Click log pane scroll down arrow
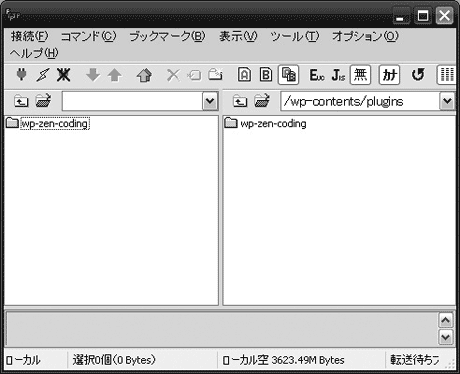This screenshot has height=374, width=460. (x=446, y=337)
